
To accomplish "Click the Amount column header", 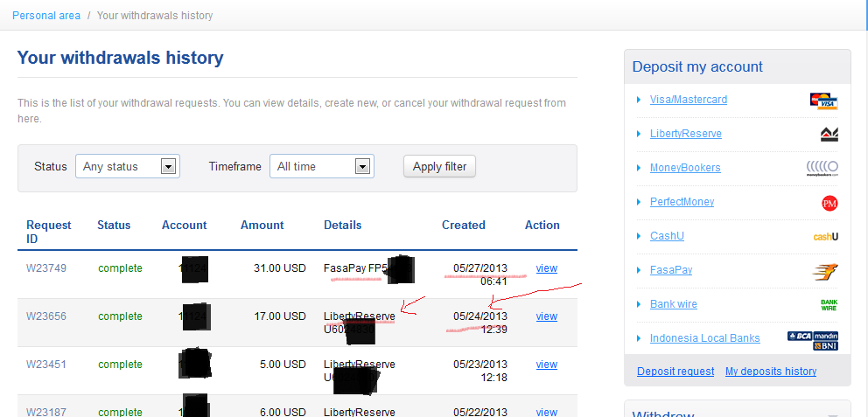I will coord(262,225).
